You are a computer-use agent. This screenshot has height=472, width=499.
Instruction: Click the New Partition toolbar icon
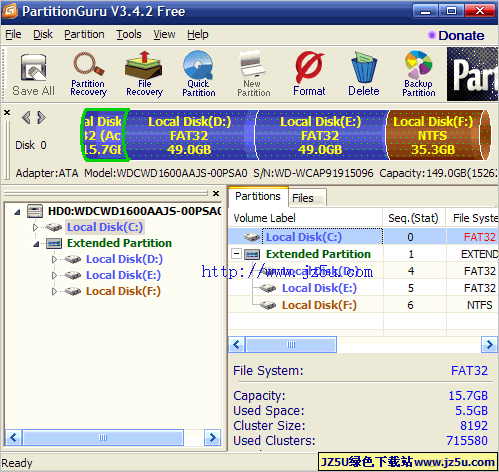tap(253, 74)
